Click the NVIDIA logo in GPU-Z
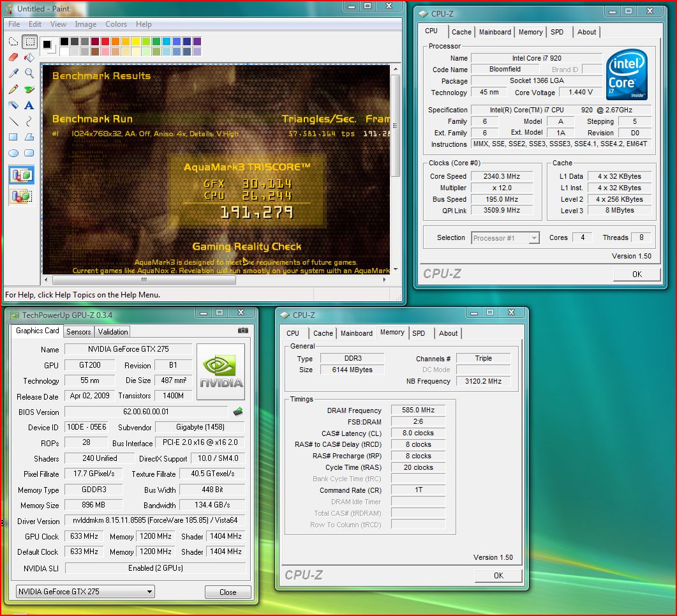677x616 pixels. click(221, 372)
